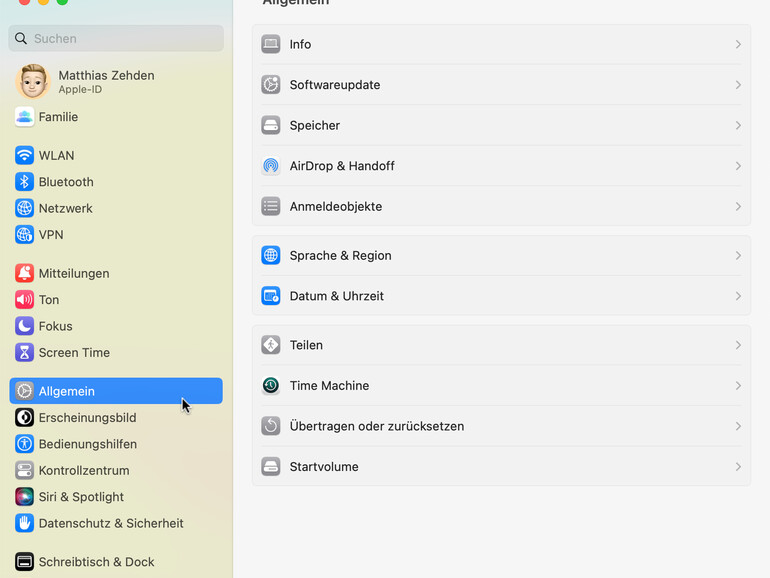
Task: Select the WLAN sidebar label
Action: click(x=56, y=155)
